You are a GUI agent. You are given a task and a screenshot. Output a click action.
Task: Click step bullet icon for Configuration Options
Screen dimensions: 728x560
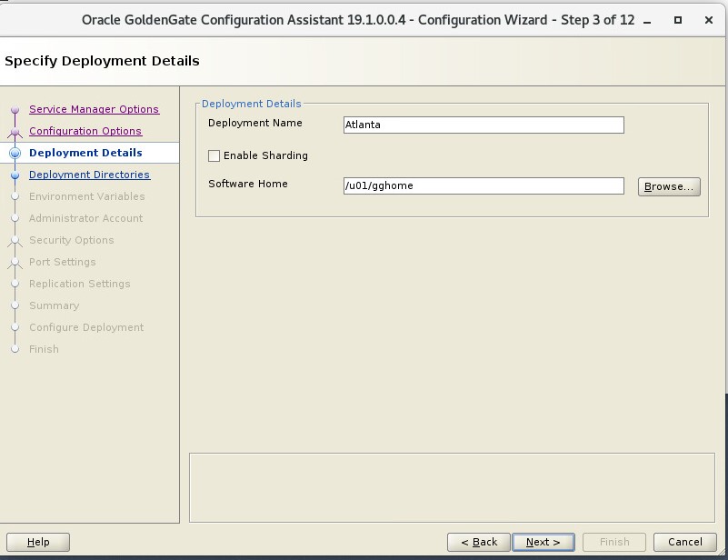[15, 132]
